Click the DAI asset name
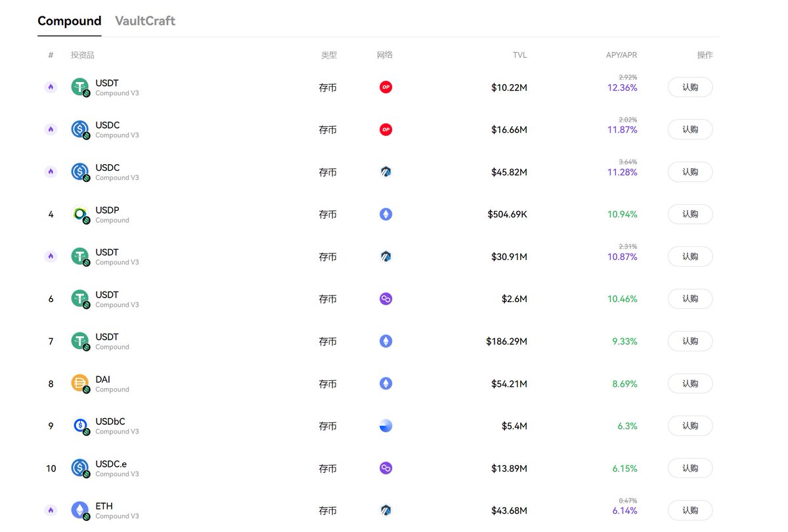The width and height of the screenshot is (788, 532). [102, 380]
